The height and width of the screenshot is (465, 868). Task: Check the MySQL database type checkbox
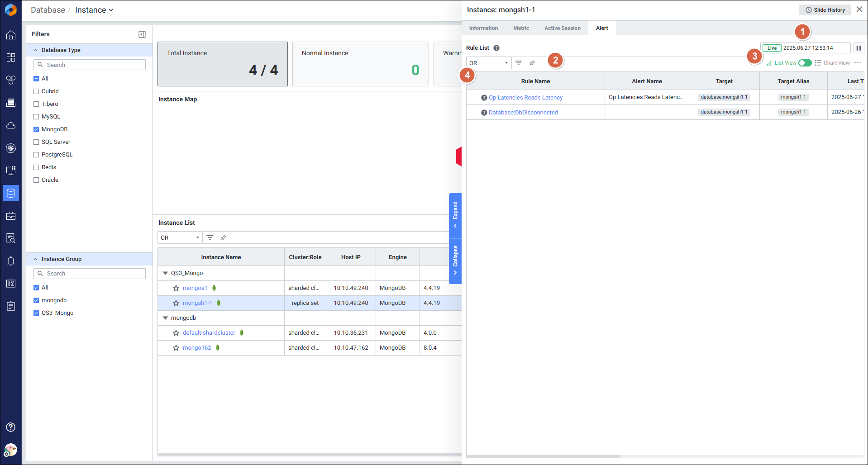(36, 117)
